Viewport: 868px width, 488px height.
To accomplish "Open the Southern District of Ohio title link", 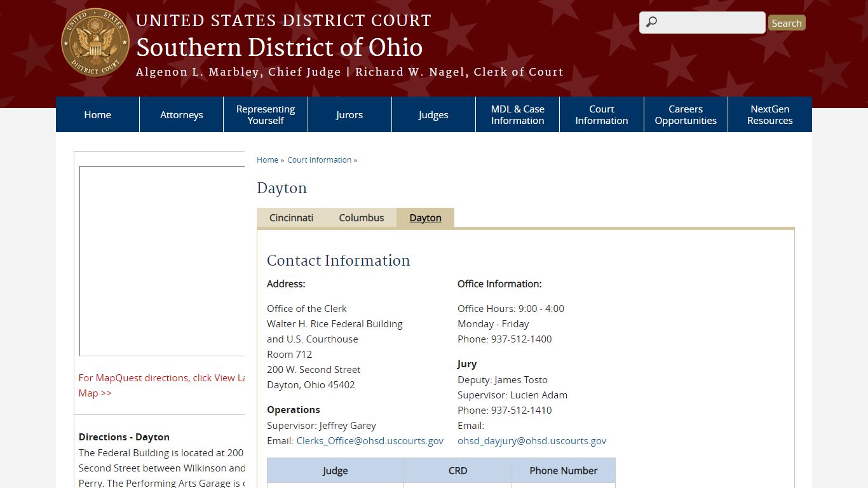I will (x=280, y=48).
